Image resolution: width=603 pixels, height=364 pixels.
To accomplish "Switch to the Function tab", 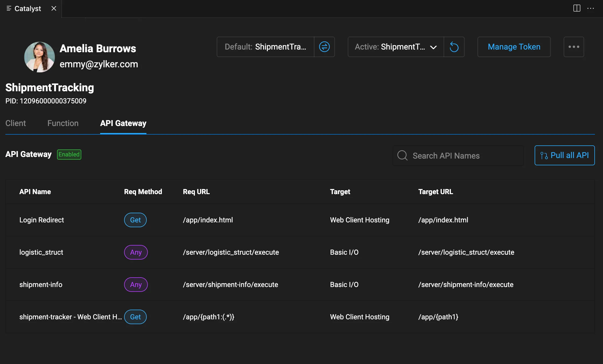I will click(63, 123).
